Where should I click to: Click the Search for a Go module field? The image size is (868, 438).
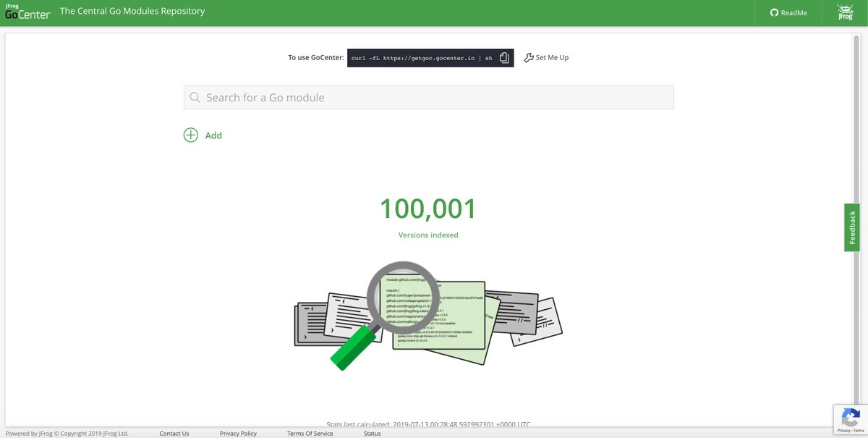[x=428, y=97]
